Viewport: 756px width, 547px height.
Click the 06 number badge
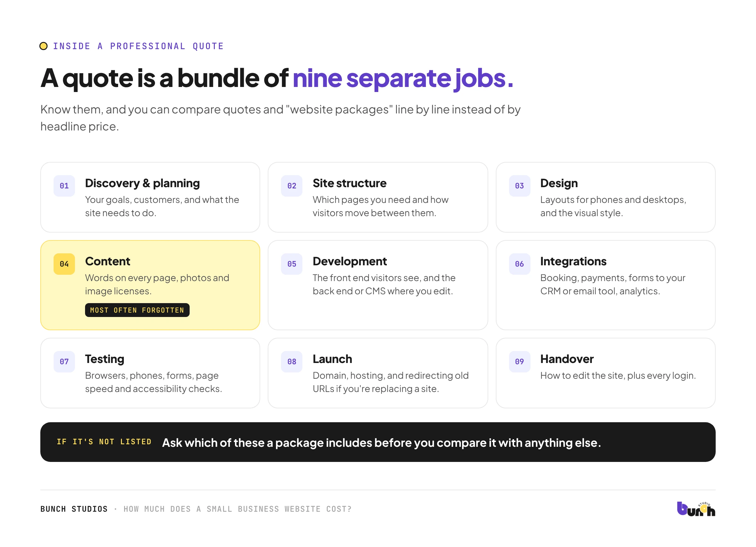click(x=519, y=264)
